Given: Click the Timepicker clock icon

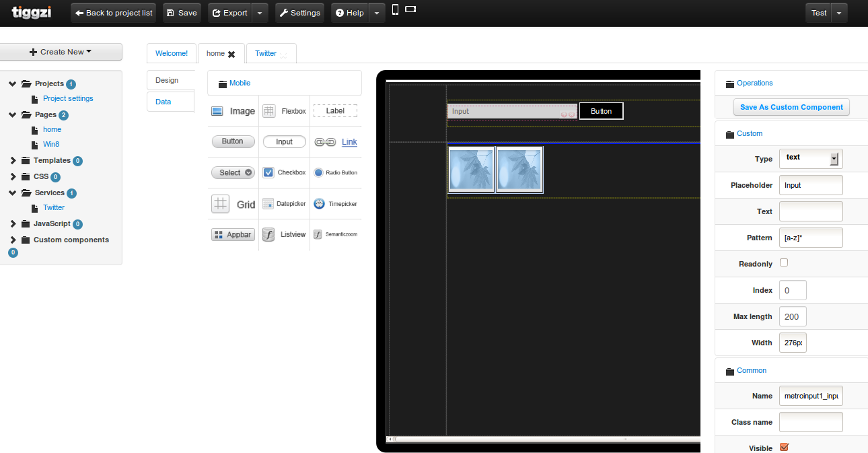Looking at the screenshot, I should pos(319,203).
